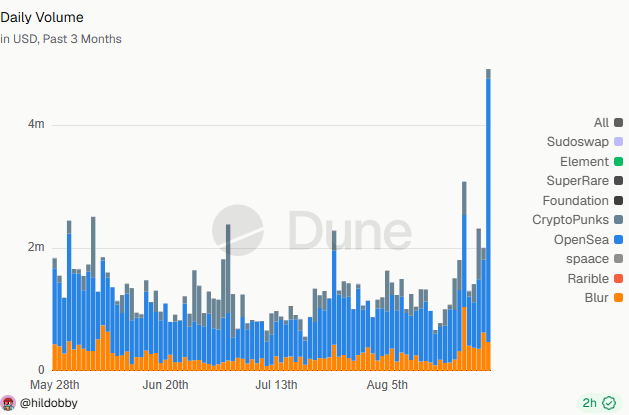Image resolution: width=629 pixels, height=415 pixels.
Task: Select the SuperRare legend label
Action: [x=577, y=181]
